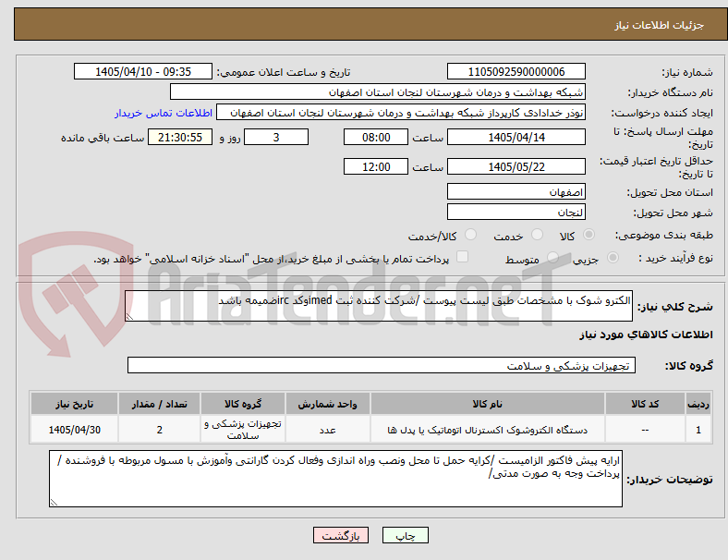
Task: Click the جزئیات اطلاعات نیاز page title
Action: point(660,25)
